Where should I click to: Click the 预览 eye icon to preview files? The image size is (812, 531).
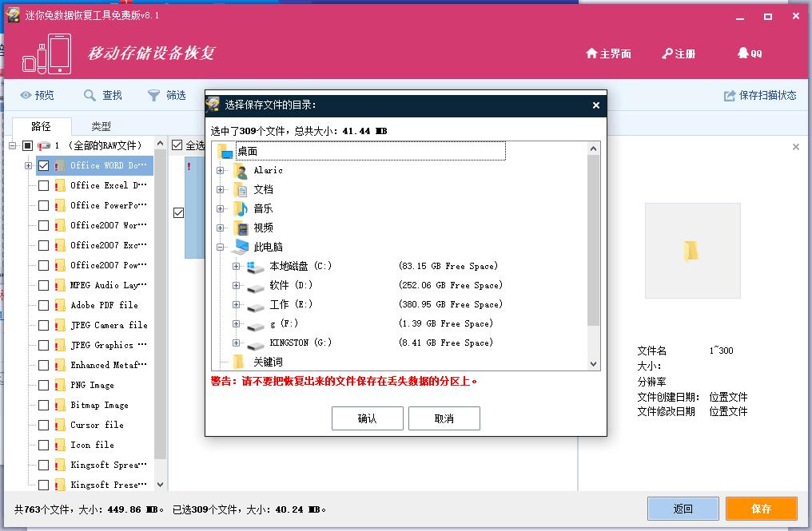pos(24,95)
